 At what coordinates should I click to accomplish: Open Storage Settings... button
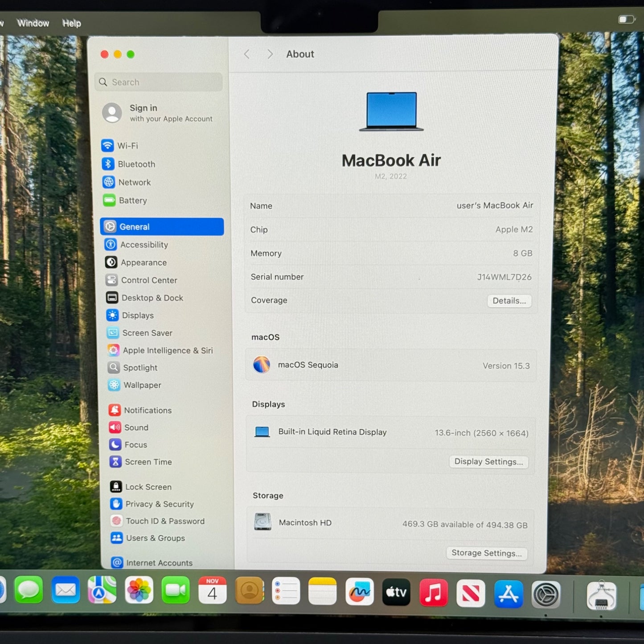point(486,553)
